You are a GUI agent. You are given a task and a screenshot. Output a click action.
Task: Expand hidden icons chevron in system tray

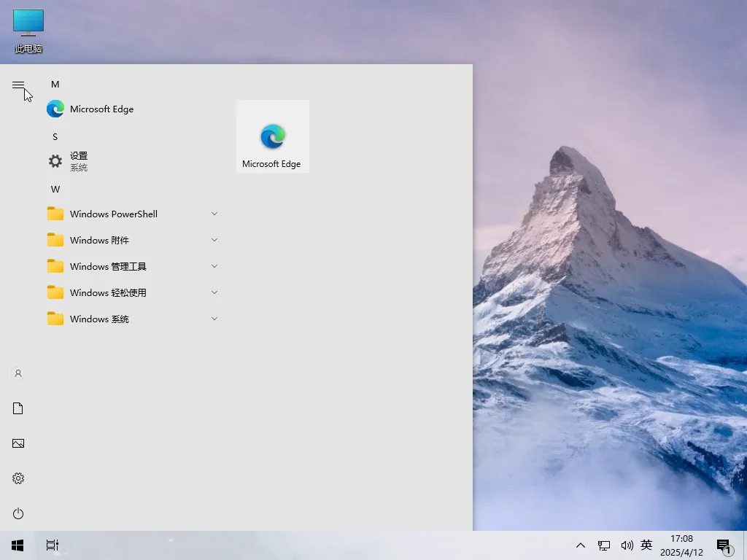click(x=580, y=545)
